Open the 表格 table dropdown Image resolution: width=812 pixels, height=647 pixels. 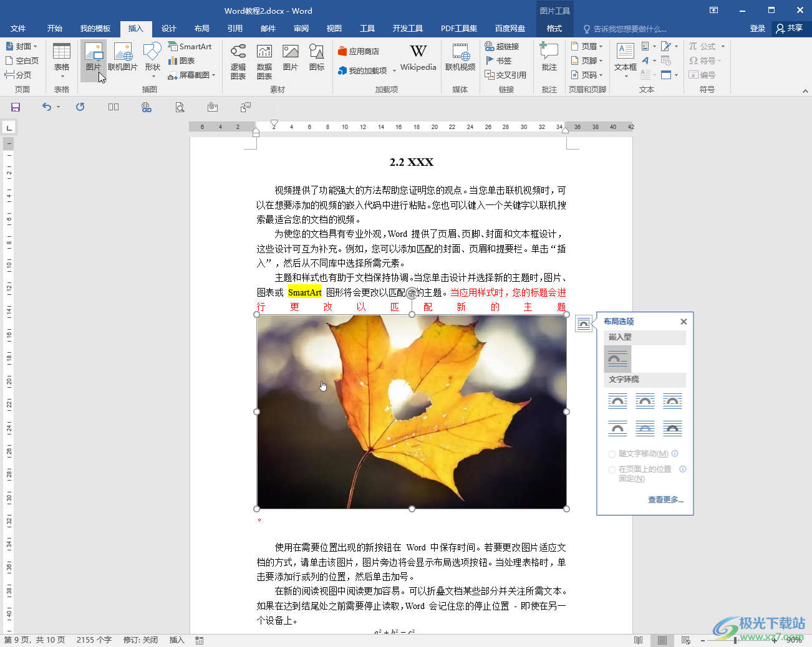(62, 61)
